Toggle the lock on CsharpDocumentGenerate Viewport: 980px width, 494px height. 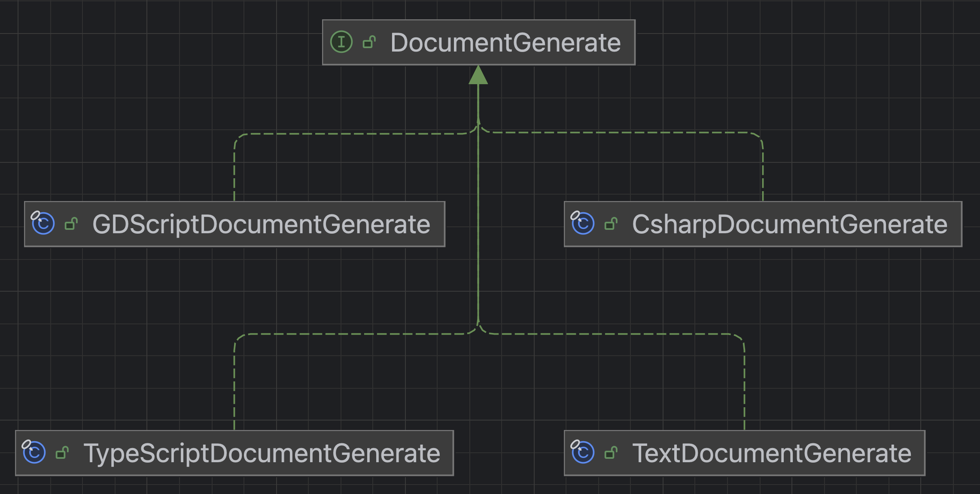coord(612,224)
